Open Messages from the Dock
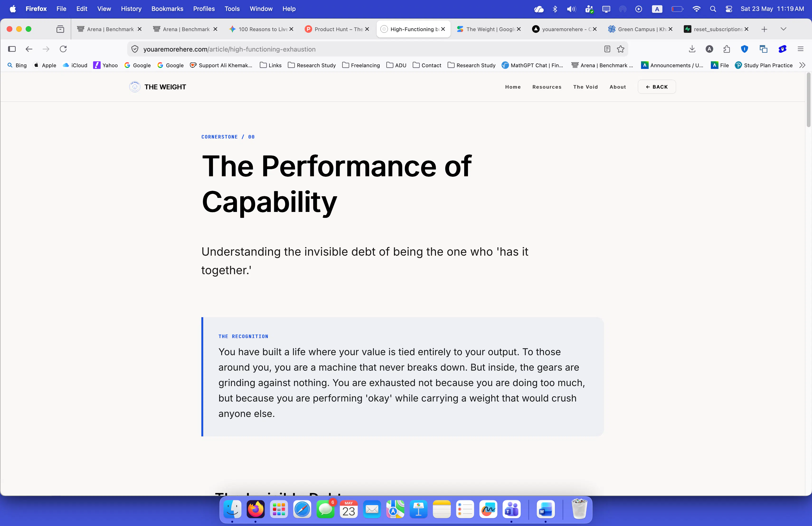 326,510
